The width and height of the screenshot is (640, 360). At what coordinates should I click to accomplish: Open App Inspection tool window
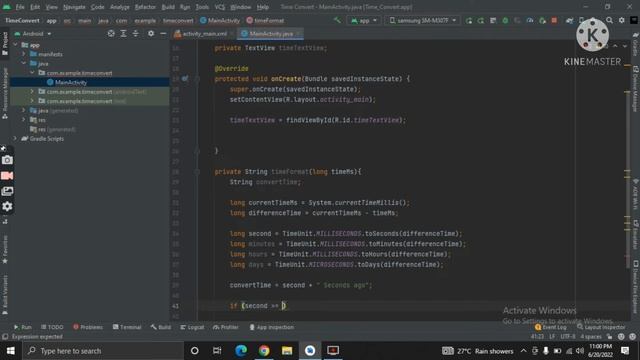[271, 327]
